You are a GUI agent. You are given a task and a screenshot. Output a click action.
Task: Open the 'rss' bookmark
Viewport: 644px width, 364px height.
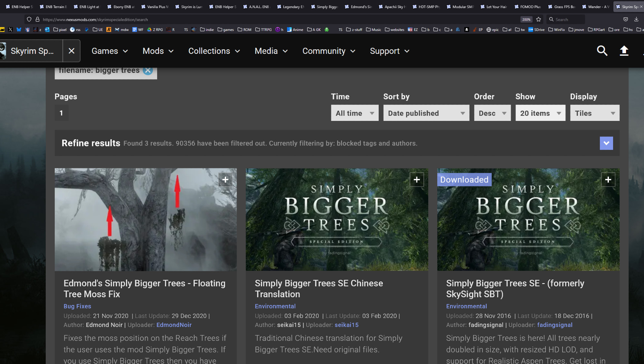[75, 30]
